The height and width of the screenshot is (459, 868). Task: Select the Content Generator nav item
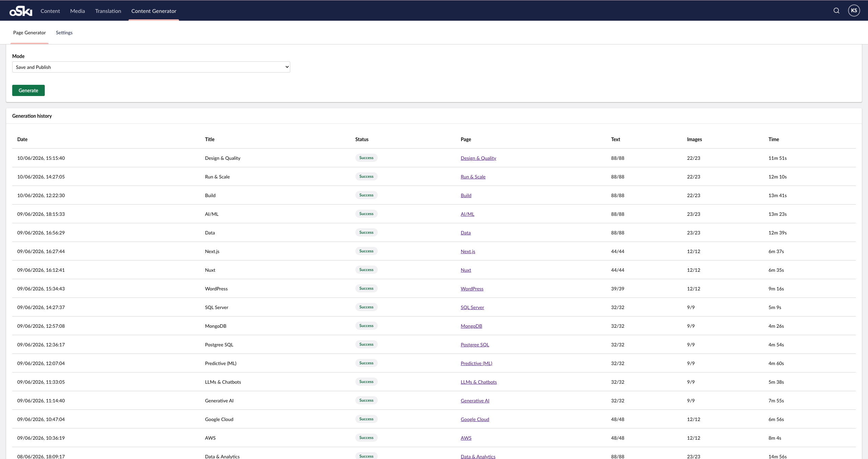tap(154, 11)
